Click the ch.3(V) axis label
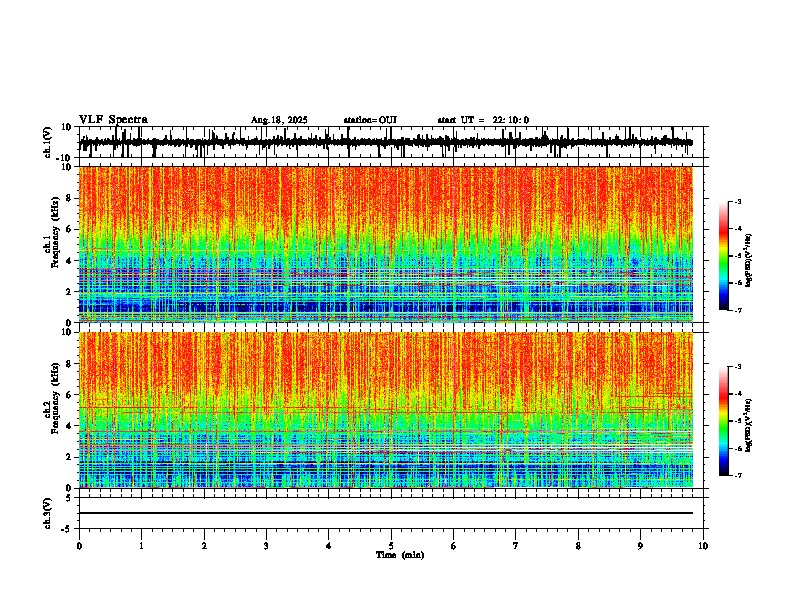 click(x=48, y=513)
